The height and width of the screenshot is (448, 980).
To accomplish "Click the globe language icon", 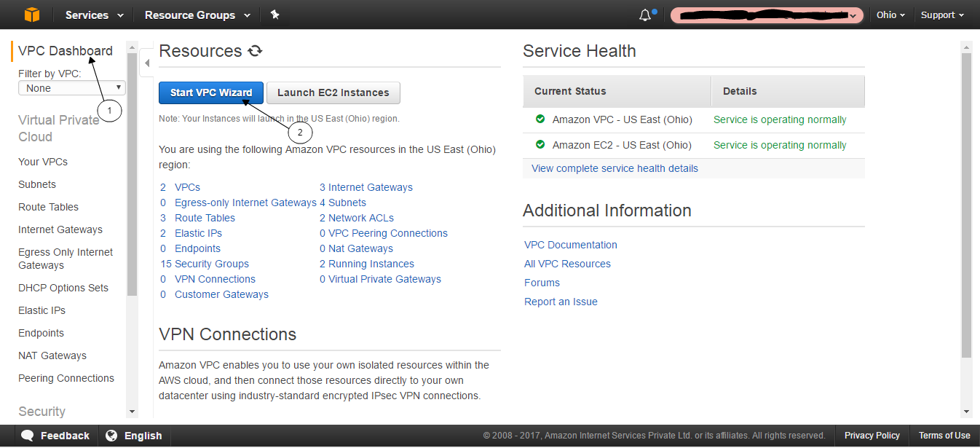I will (x=111, y=436).
